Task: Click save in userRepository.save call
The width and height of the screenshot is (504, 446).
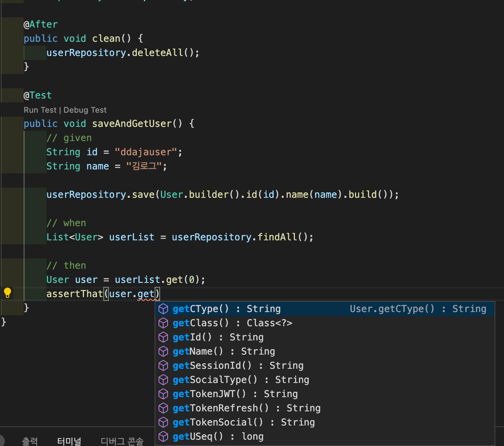Action: point(144,195)
